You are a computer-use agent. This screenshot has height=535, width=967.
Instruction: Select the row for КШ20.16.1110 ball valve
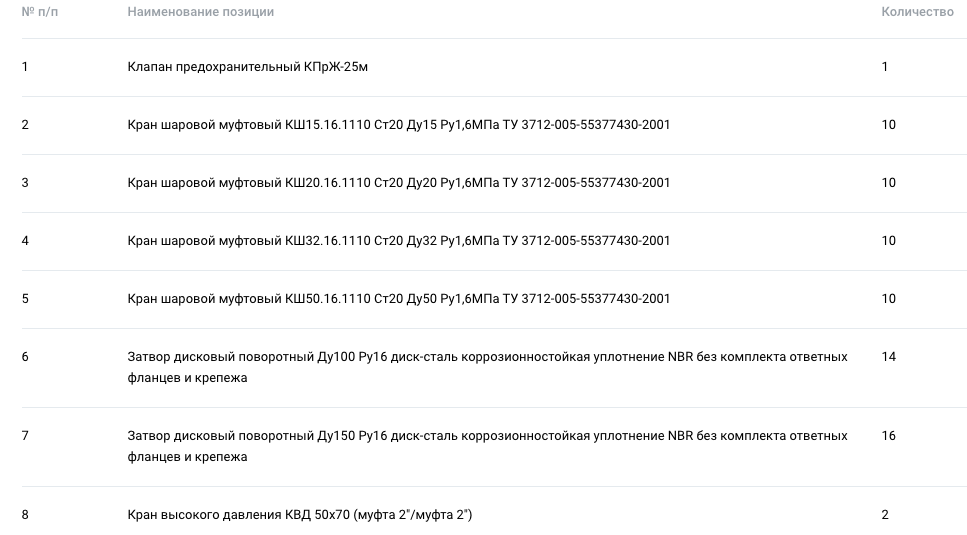(x=494, y=183)
